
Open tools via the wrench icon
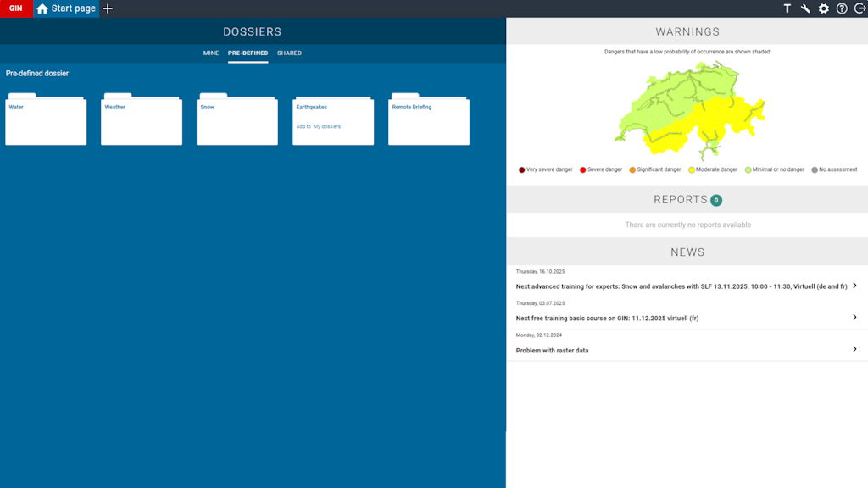[x=804, y=8]
